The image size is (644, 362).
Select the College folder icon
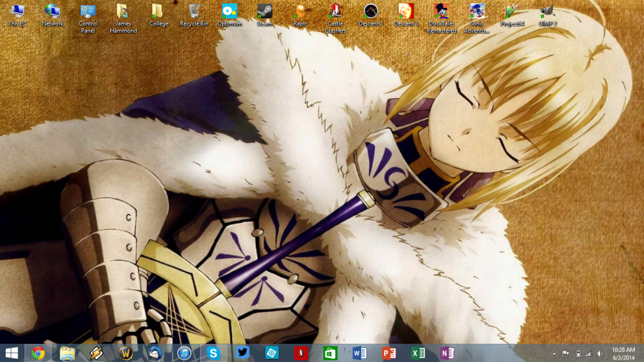point(158,15)
